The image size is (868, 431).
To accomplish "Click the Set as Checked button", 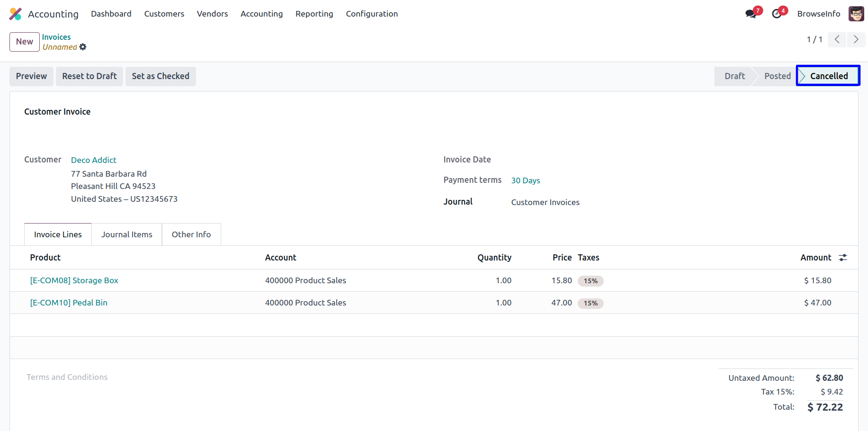I will (161, 76).
